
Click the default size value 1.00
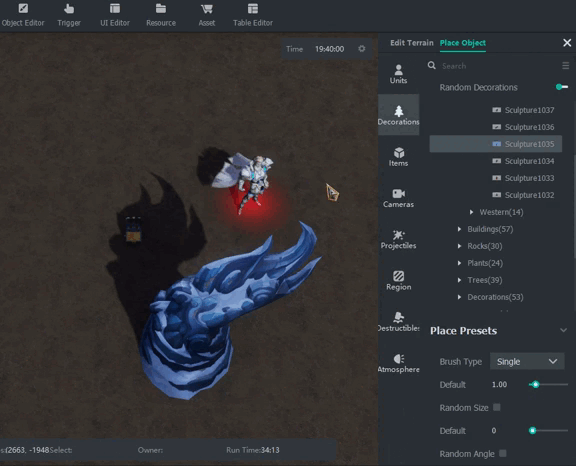pyautogui.click(x=499, y=384)
